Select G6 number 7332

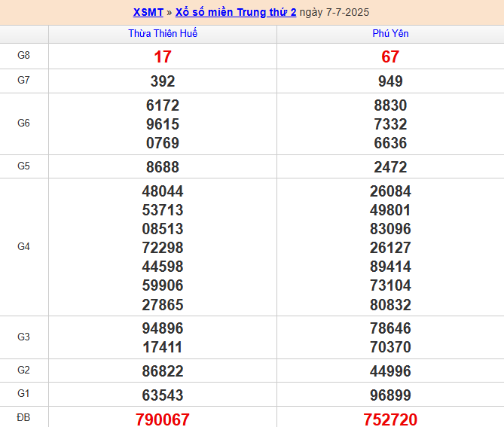(390, 124)
